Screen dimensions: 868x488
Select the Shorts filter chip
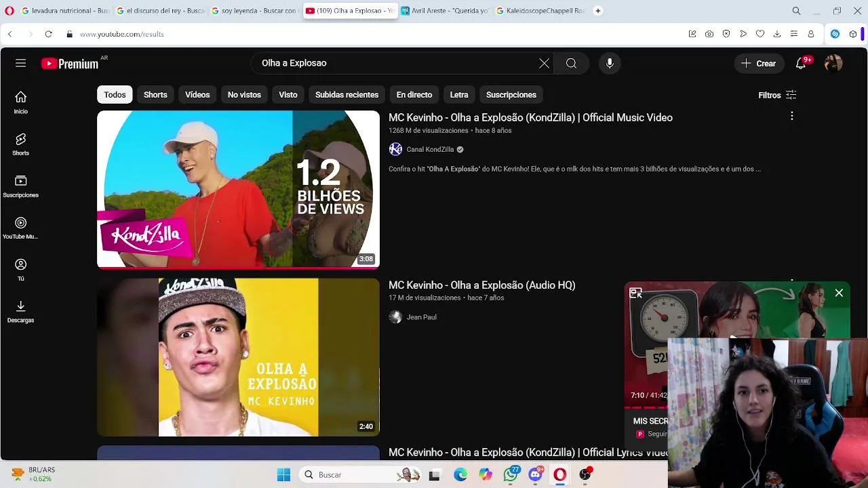pyautogui.click(x=155, y=95)
